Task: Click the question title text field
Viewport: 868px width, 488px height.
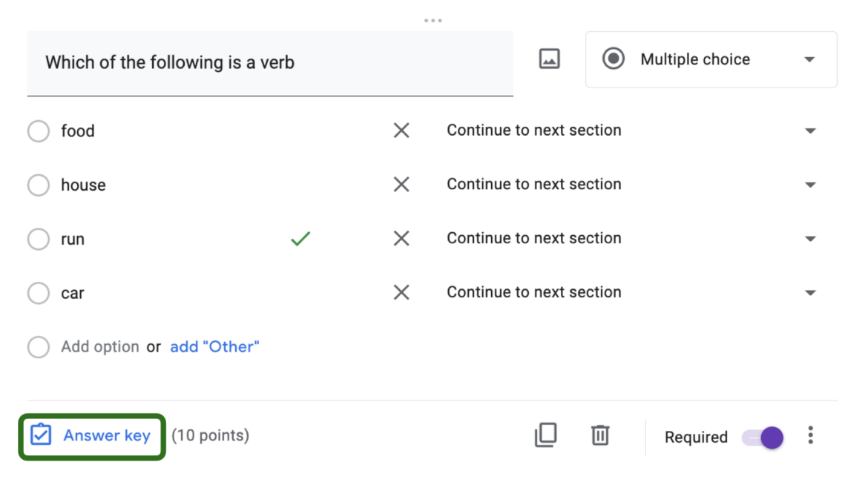Action: tap(270, 63)
